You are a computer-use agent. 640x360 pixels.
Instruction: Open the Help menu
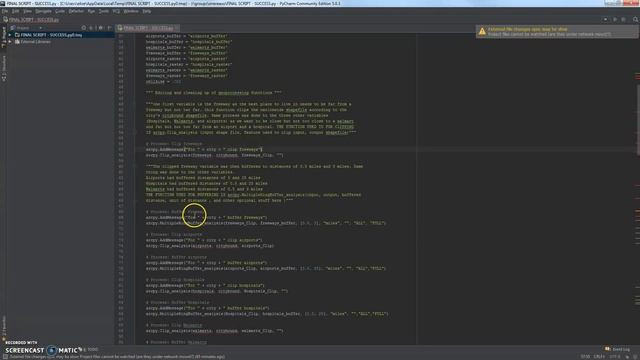147,11
